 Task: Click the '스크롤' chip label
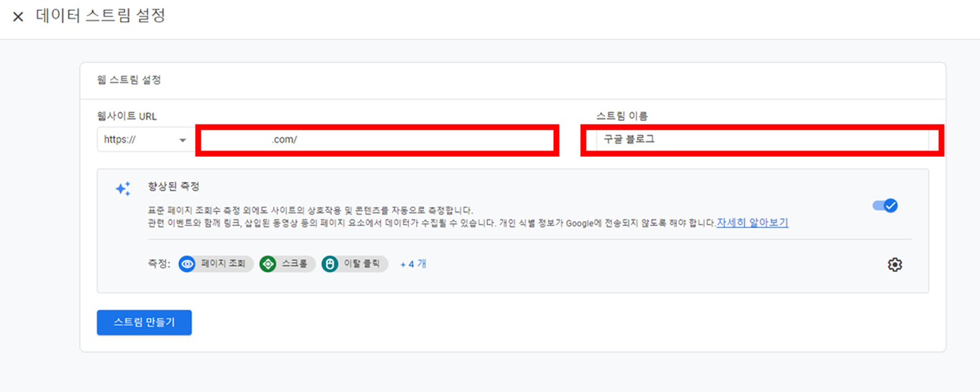pyautogui.click(x=295, y=263)
